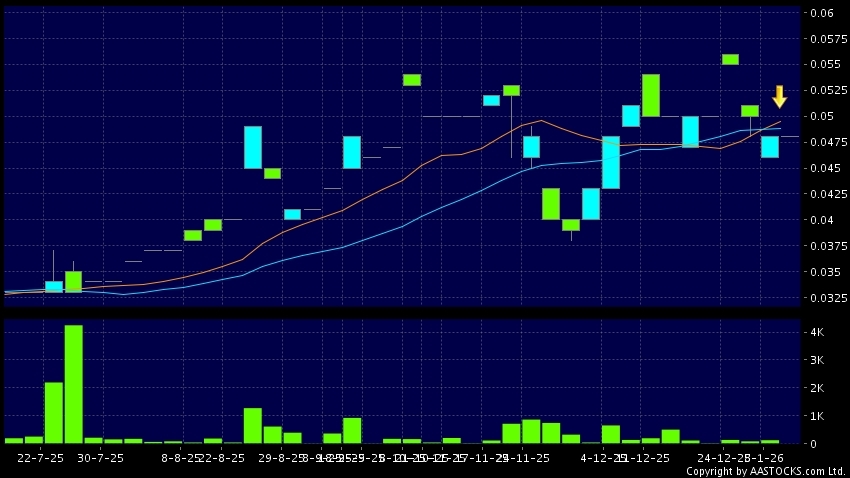This screenshot has width=850, height=478.
Task: Click the blue moving average line's right end
Action: [x=780, y=128]
